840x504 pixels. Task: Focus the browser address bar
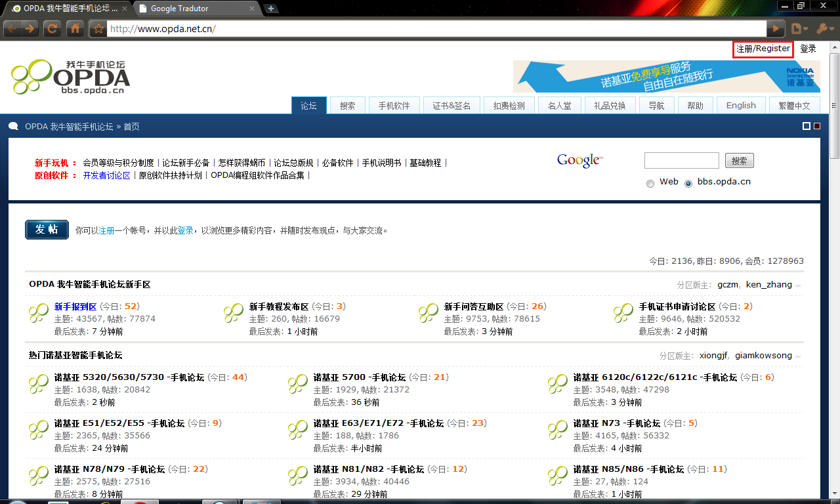437,29
